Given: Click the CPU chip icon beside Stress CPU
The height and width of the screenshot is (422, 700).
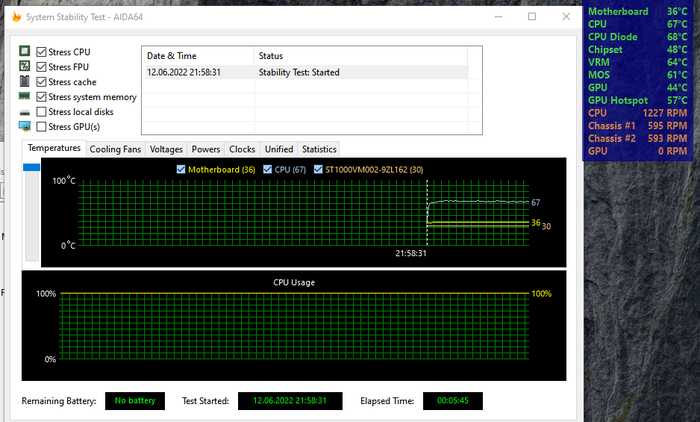Looking at the screenshot, I should click(25, 51).
